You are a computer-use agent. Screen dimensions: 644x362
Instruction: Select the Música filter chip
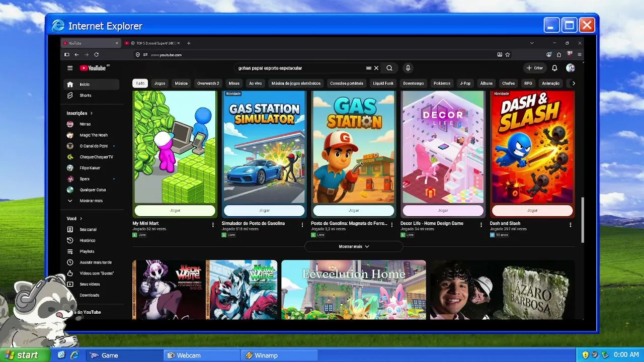point(181,83)
